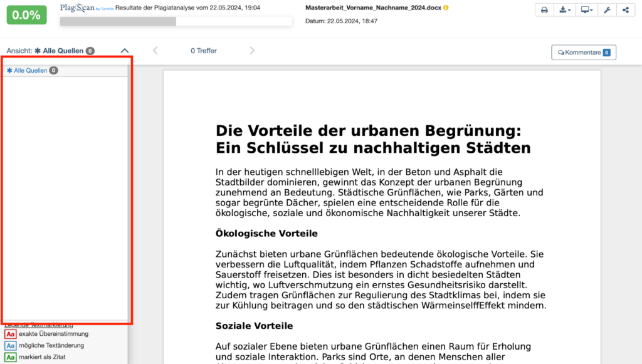The image size is (642, 364).
Task: Click the grey analysis progress bar
Action: (x=176, y=21)
